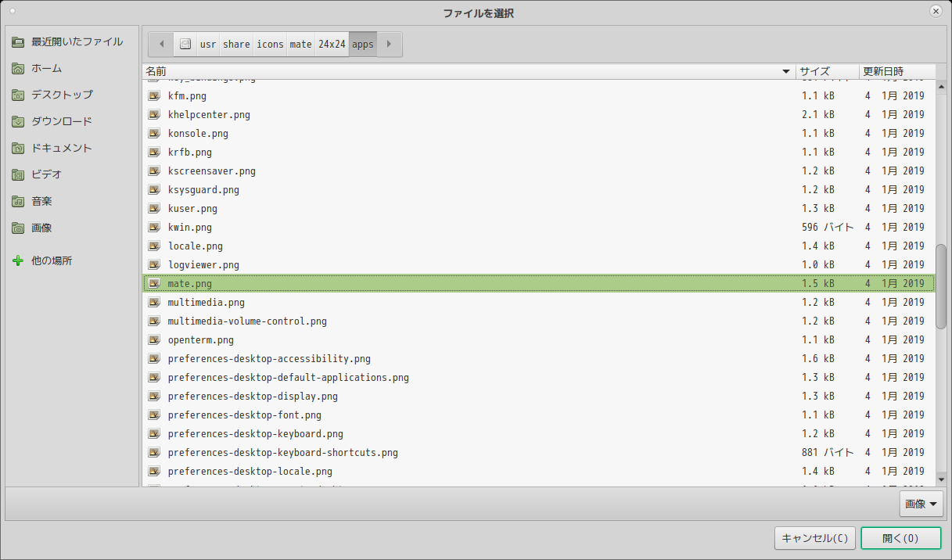Select the image icon beside kfm.png
The width and height of the screenshot is (952, 560).
(154, 96)
